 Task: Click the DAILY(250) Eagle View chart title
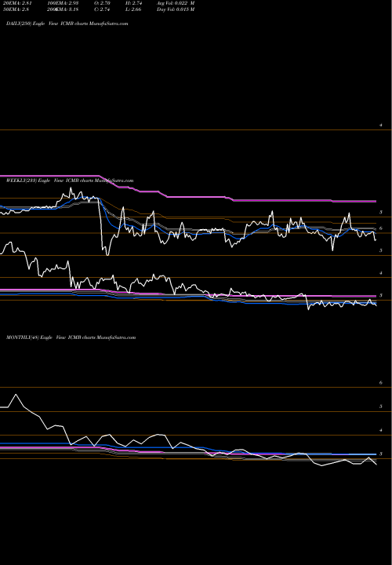tap(67, 24)
